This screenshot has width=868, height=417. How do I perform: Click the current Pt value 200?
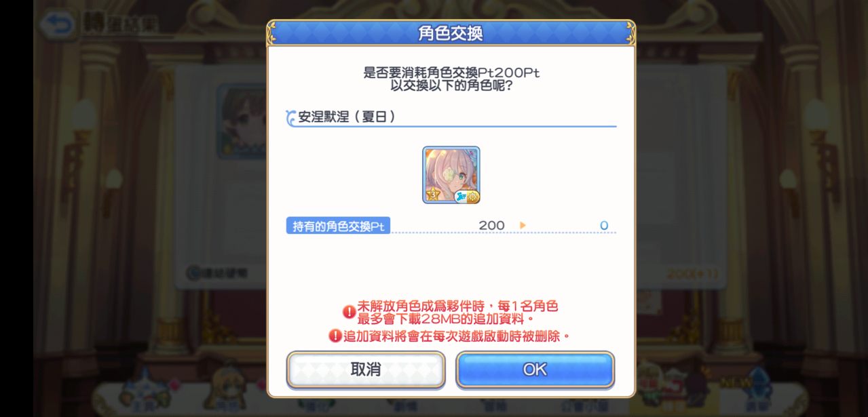(491, 226)
